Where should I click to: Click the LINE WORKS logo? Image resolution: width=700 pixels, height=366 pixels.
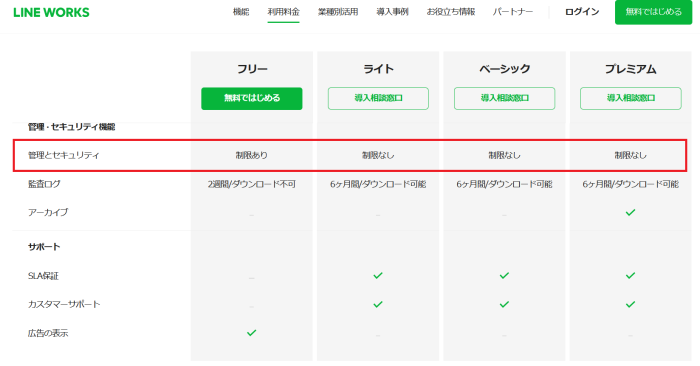click(x=51, y=12)
